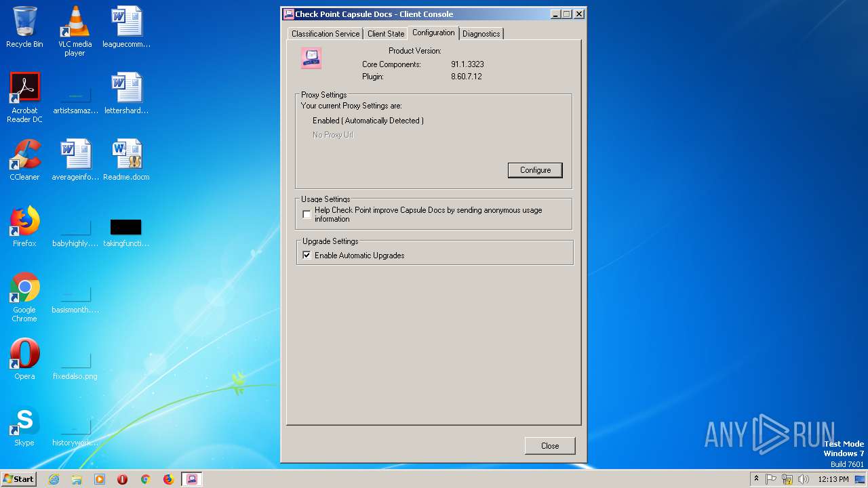Close Client Console via title bar X
This screenshot has width=868, height=488.
pyautogui.click(x=578, y=14)
